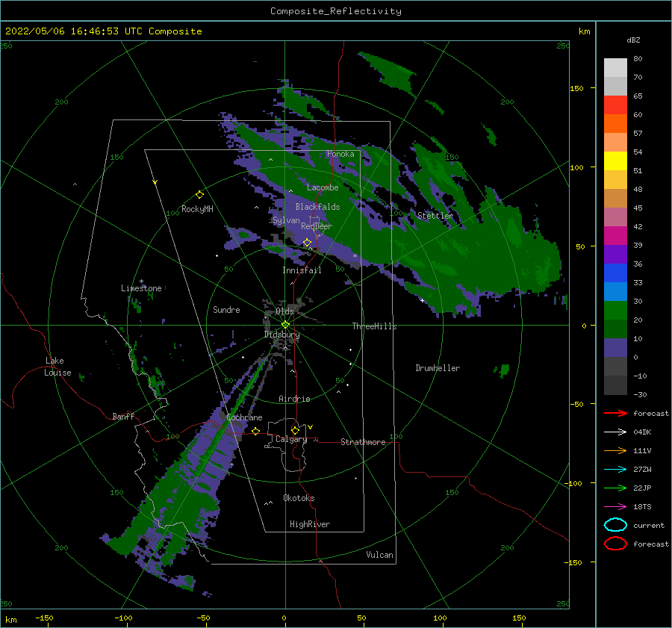Click the yellow diamond marker near Cochrane
Viewport: 672px width, 628px height.
coord(256,431)
